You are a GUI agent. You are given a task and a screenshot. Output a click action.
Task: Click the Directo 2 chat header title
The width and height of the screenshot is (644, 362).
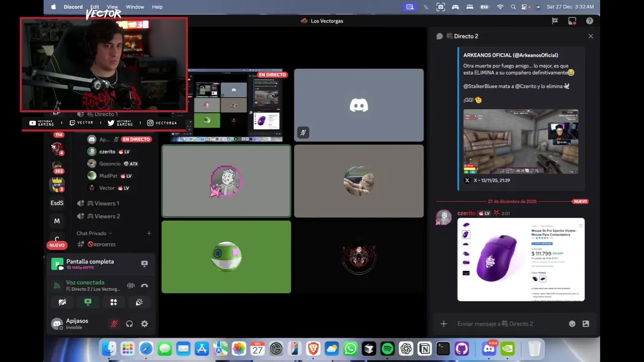tap(466, 36)
